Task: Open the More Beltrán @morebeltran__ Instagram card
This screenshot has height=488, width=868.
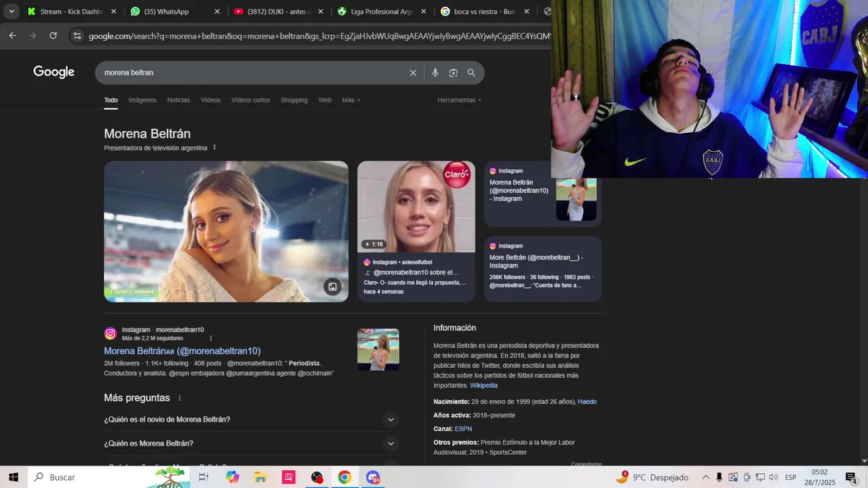Action: [x=542, y=268]
